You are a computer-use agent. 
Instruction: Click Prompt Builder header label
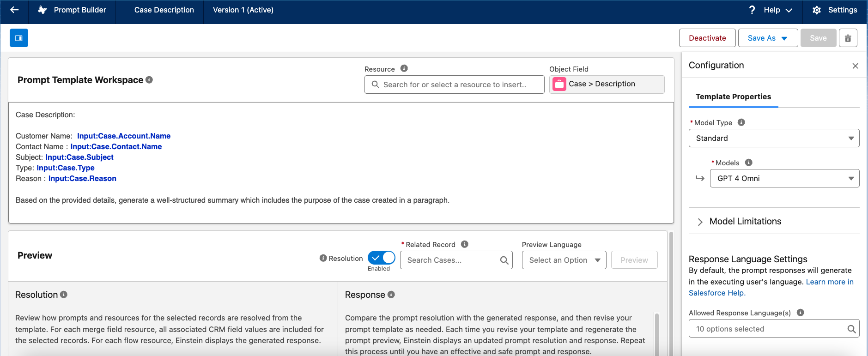click(x=80, y=10)
